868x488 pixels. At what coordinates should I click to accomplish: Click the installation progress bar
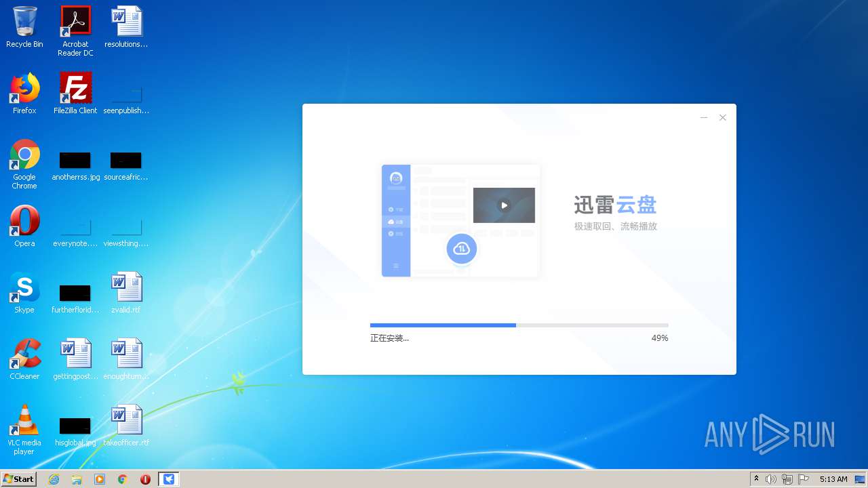[x=519, y=325]
